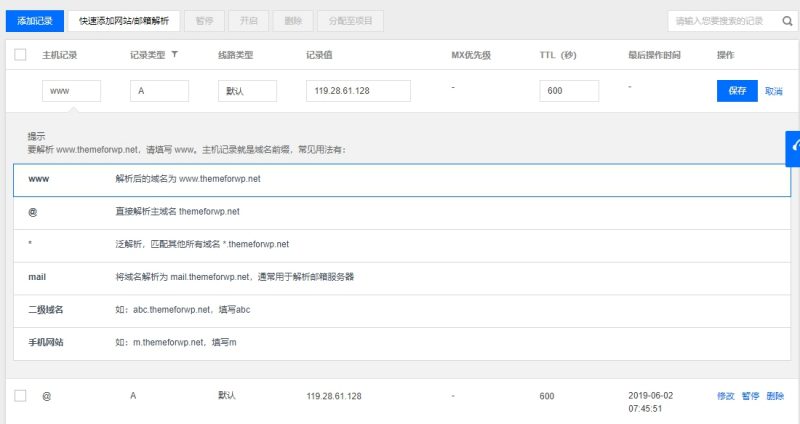
Task: Toggle the select-all records checkbox
Action: click(x=21, y=55)
